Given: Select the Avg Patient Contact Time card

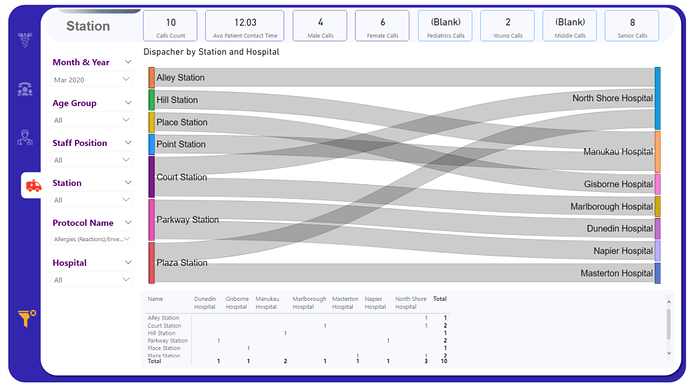Looking at the screenshot, I should click(245, 26).
